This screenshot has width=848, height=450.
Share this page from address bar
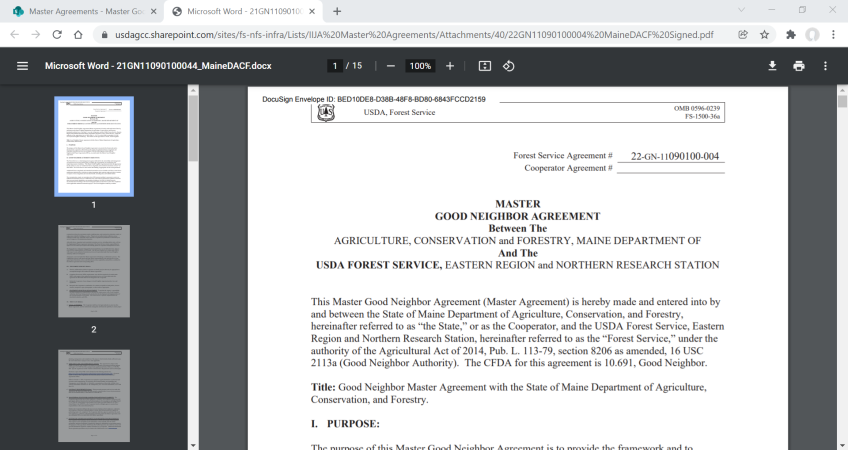pos(743,35)
